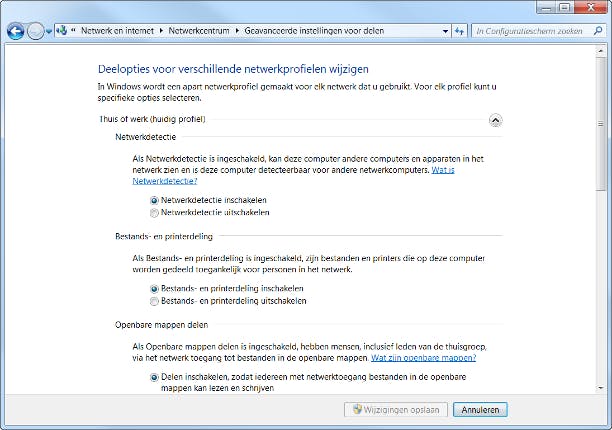Click the 'Deelopties voor verschillende netwerkprofielen wijzigen' title
This screenshot has height=430, width=612.
coord(233,69)
